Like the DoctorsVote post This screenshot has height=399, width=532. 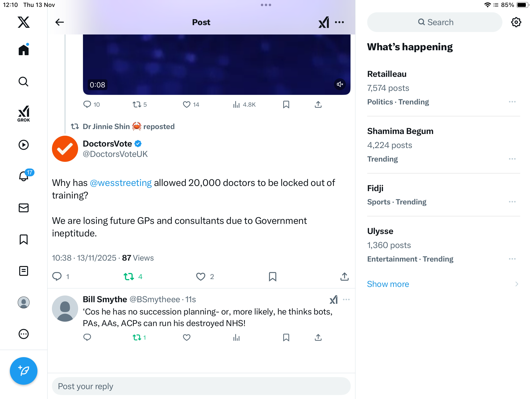point(201,277)
